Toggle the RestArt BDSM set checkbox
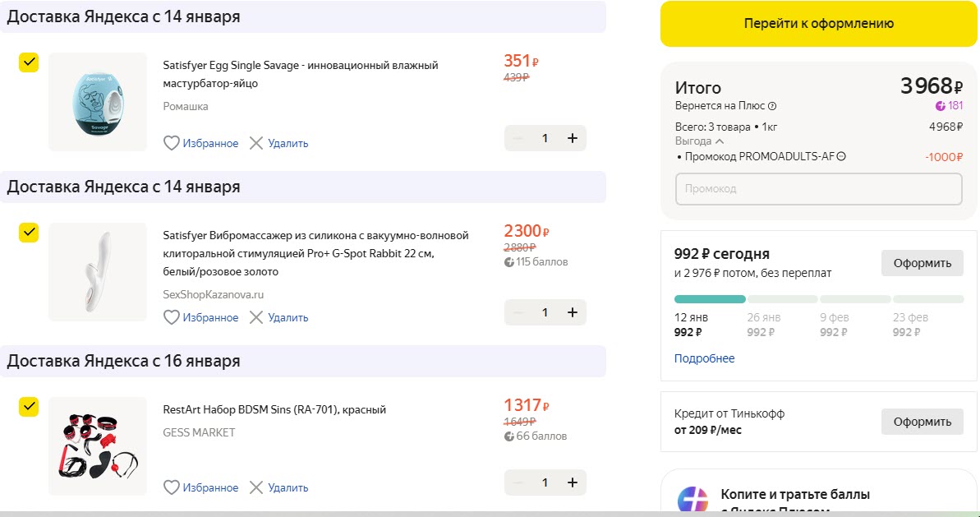Image resolution: width=980 pixels, height=517 pixels. pyautogui.click(x=29, y=407)
